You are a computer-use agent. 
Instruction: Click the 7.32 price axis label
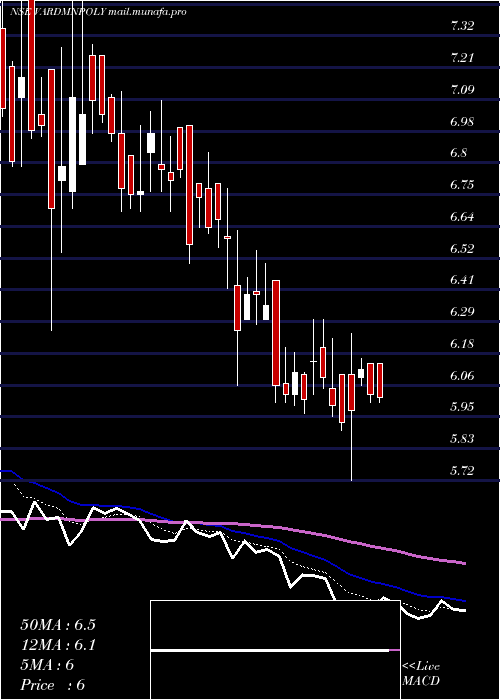click(462, 26)
